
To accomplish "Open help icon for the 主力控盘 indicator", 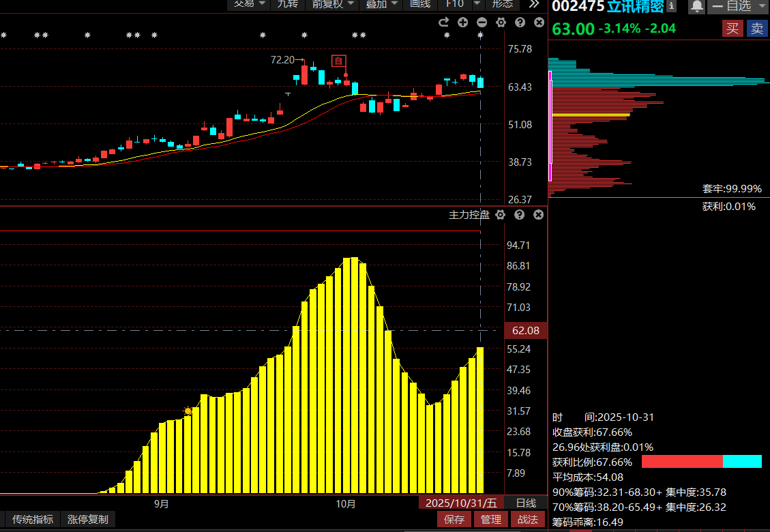I will [519, 215].
